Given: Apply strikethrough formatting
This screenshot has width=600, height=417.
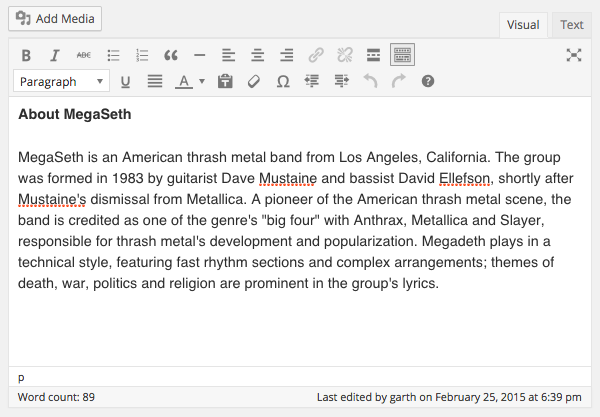Looking at the screenshot, I should 84,55.
